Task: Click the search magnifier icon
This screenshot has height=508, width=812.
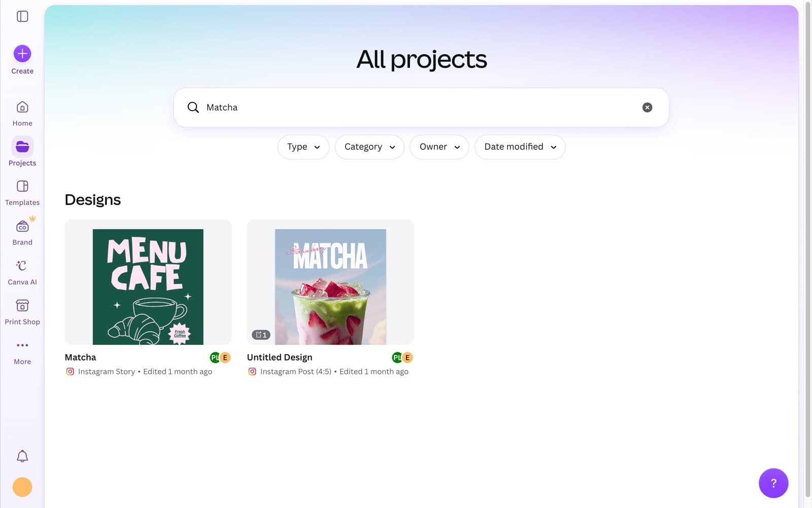Action: point(193,107)
